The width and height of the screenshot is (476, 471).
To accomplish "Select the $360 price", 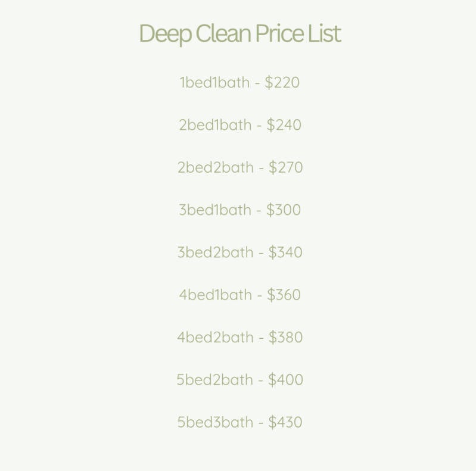I will (x=284, y=295).
